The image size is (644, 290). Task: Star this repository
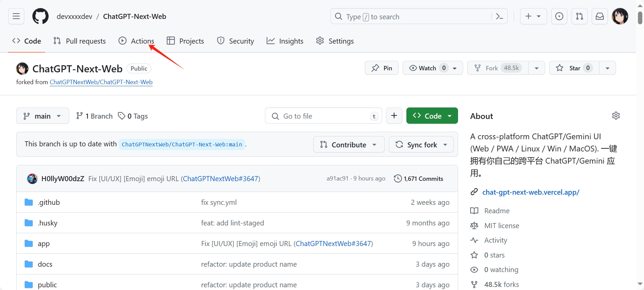click(x=574, y=68)
